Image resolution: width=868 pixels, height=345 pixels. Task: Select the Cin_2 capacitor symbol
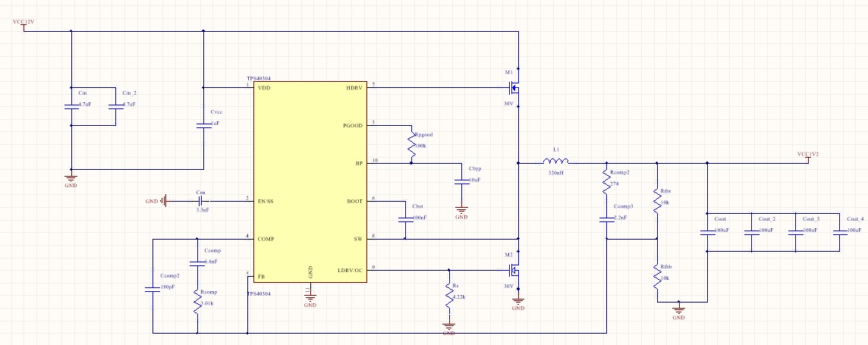click(x=115, y=107)
